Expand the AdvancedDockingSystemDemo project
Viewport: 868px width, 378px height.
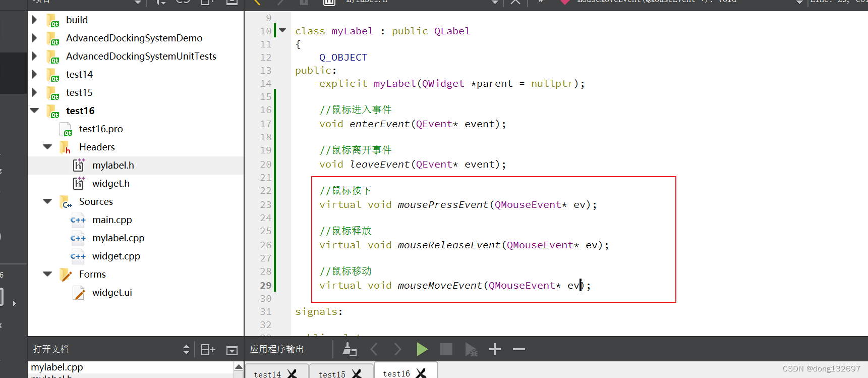(34, 38)
